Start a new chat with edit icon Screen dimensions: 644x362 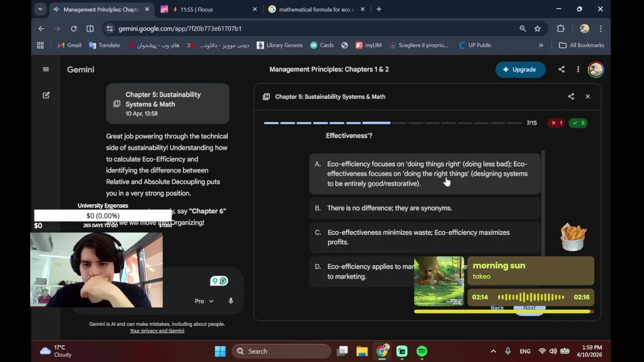pos(46,95)
